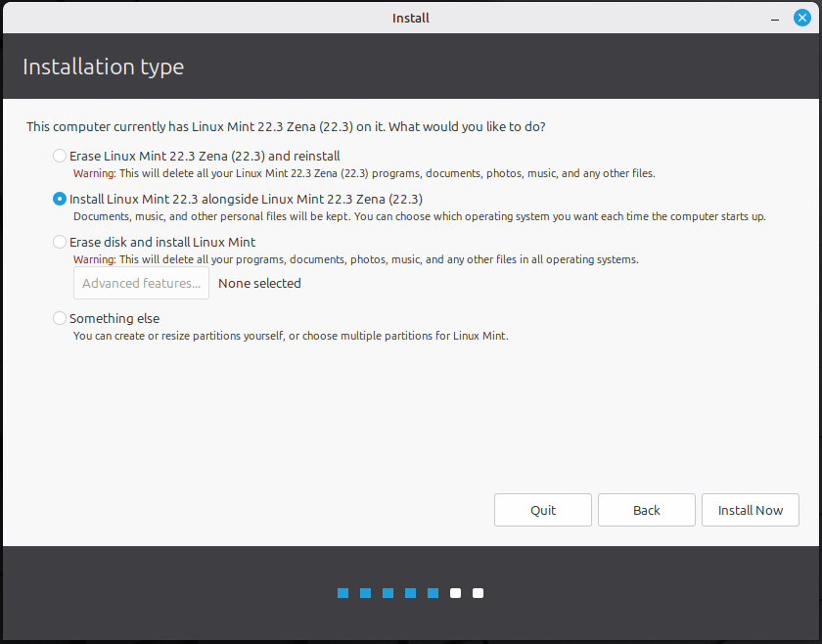
Task: Click the Quit button
Action: tap(542, 510)
